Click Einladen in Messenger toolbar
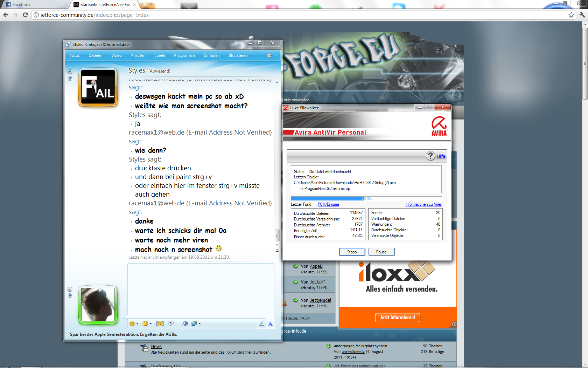 212,55
